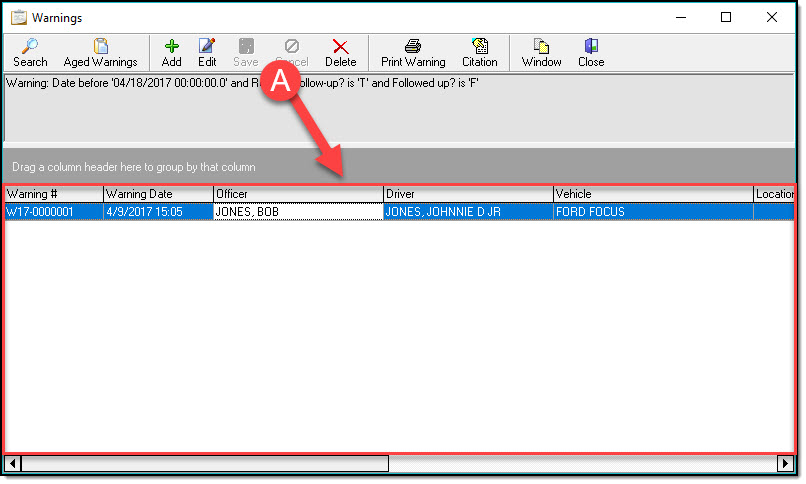Print Warning using printer icon
The height and width of the screenshot is (484, 806).
[x=413, y=46]
